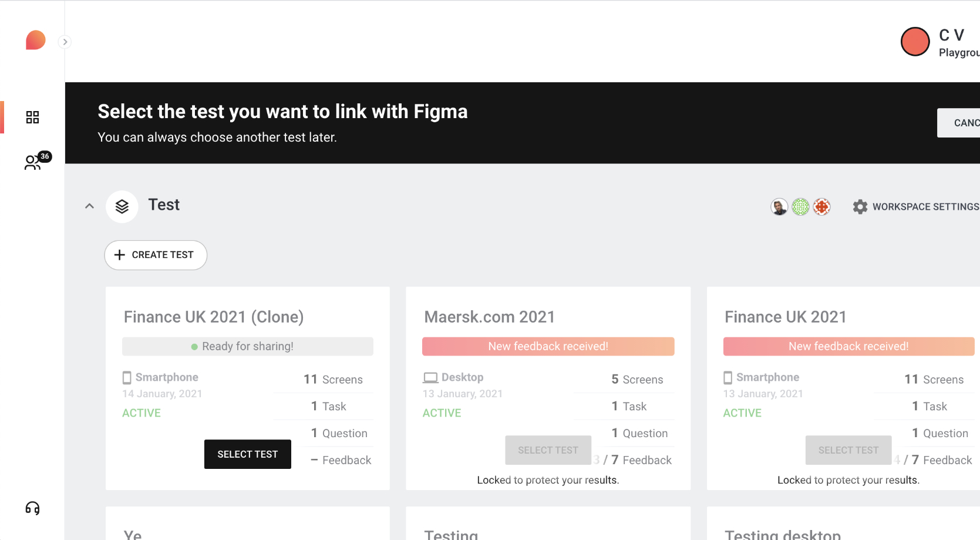
Task: Click the green patterned member avatar
Action: pos(800,207)
